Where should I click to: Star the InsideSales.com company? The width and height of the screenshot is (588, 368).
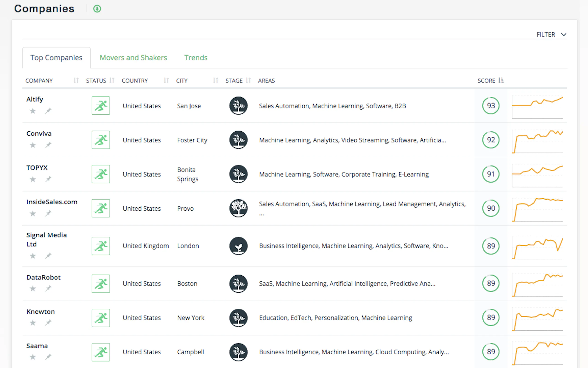pyautogui.click(x=33, y=213)
